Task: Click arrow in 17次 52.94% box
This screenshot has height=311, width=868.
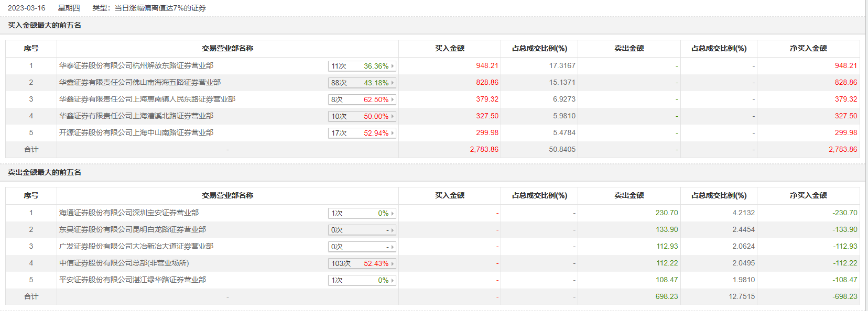Action: click(393, 134)
